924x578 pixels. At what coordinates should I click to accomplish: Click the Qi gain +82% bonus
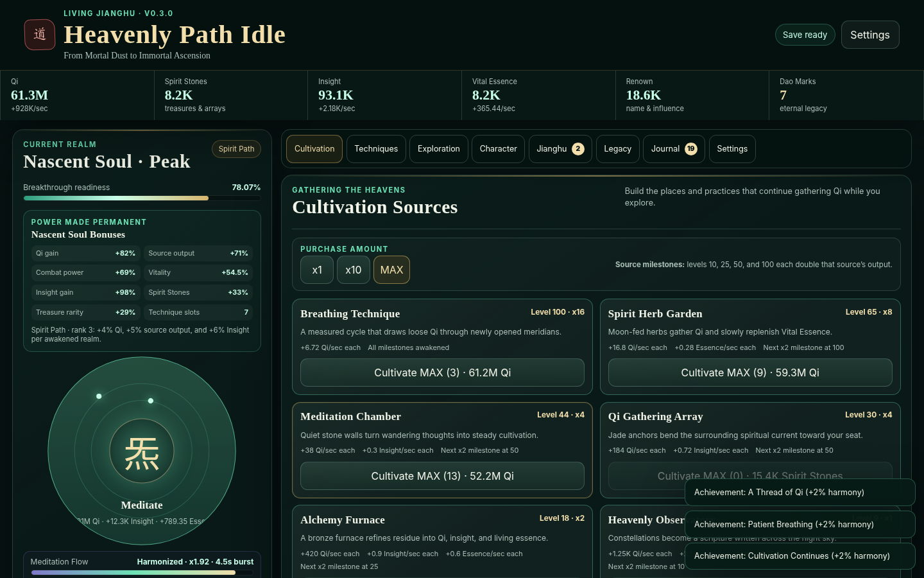click(x=85, y=253)
